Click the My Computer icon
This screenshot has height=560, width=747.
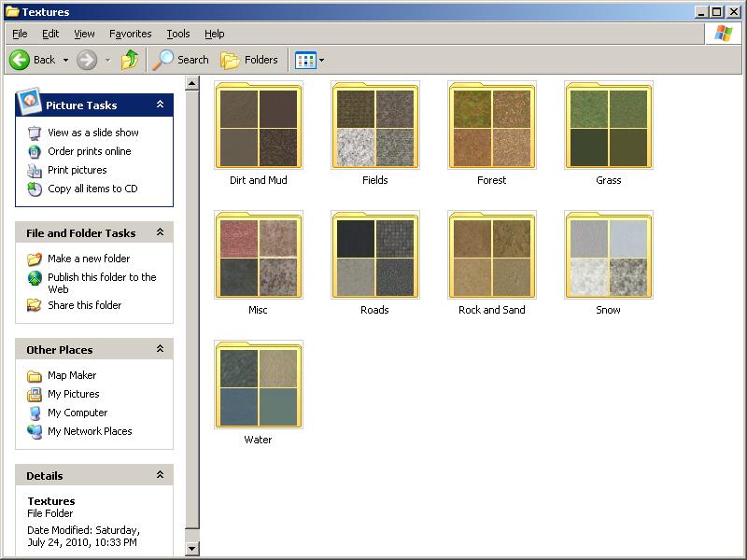coord(35,413)
